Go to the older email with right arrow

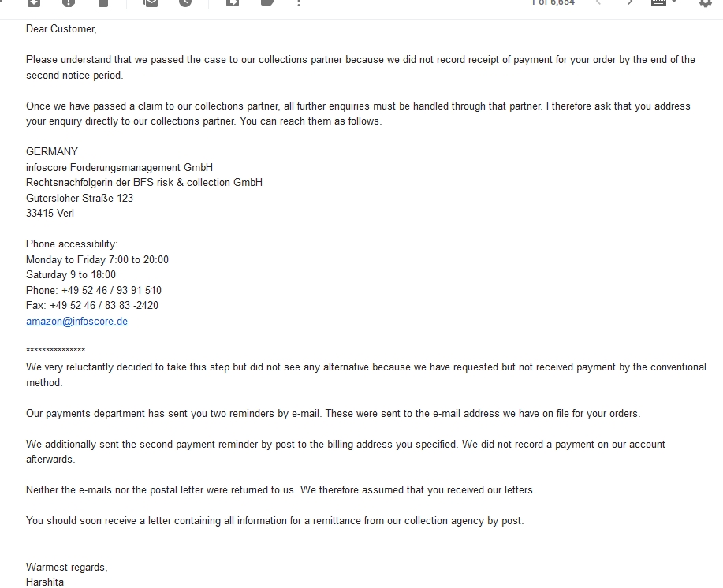tap(630, 2)
